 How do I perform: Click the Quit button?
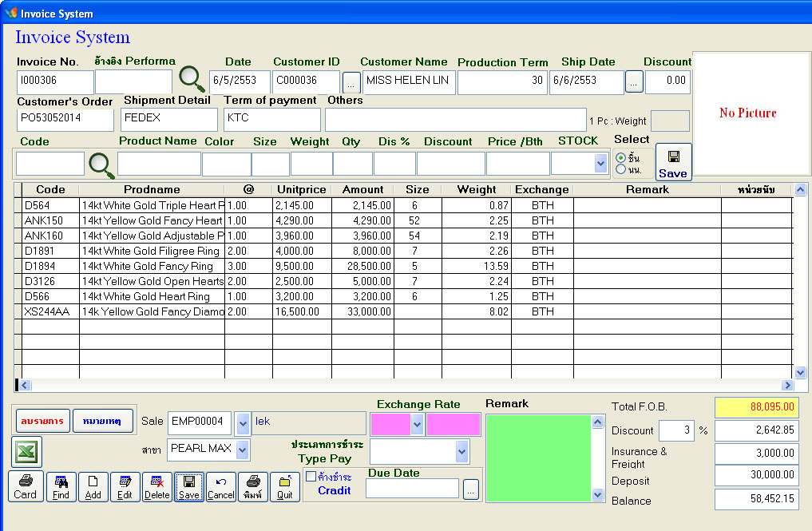click(284, 486)
